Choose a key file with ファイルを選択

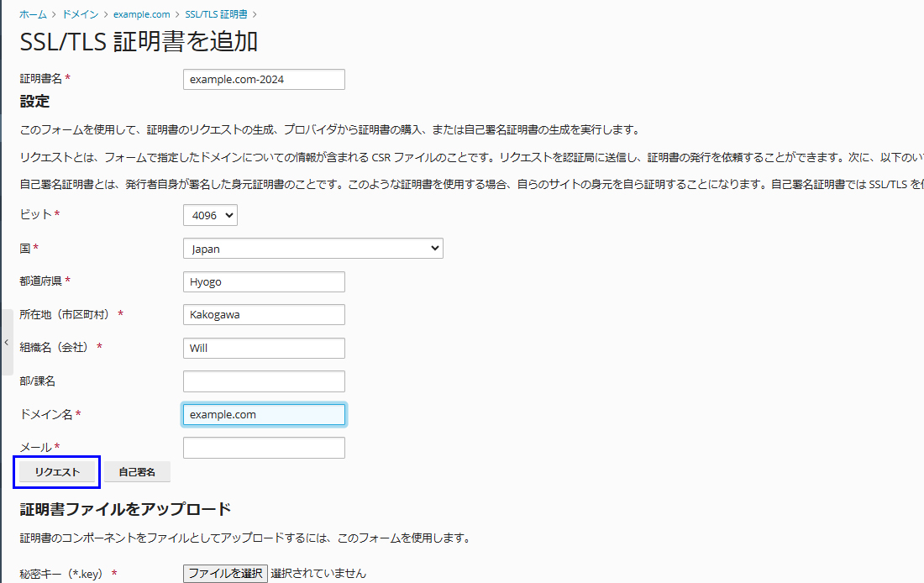click(225, 574)
